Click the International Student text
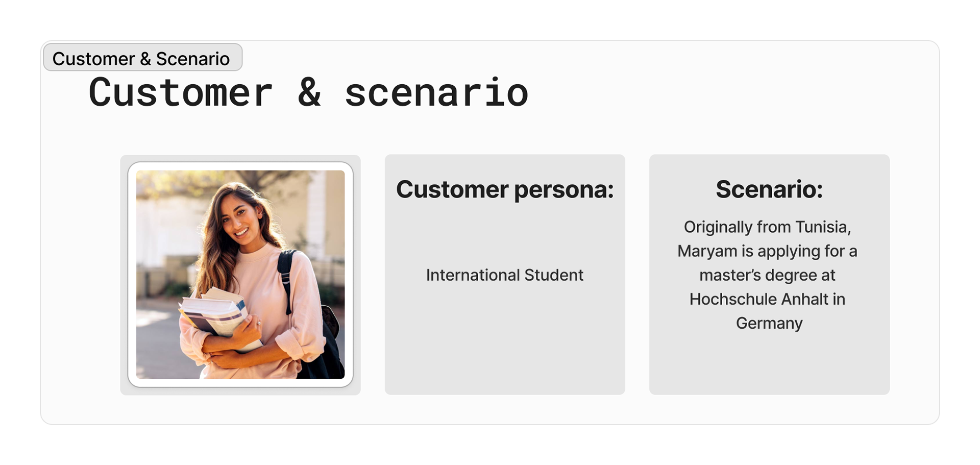The width and height of the screenshot is (980, 465). (x=505, y=275)
